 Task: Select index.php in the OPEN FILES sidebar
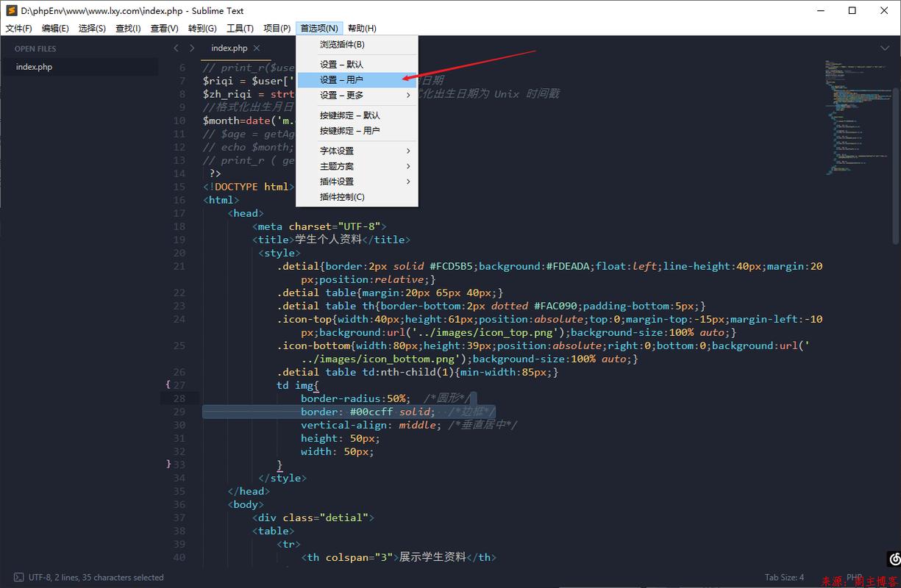point(79,67)
